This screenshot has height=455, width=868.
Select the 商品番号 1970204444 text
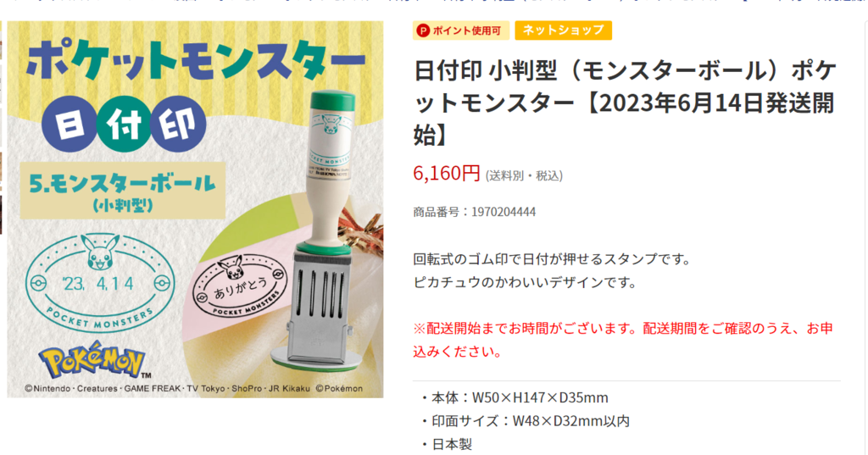475,212
